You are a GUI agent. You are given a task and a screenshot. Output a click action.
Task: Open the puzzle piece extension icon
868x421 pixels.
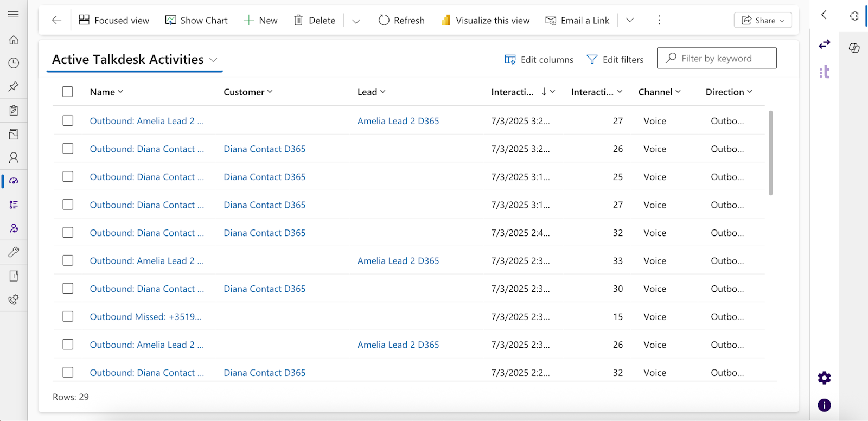[854, 16]
